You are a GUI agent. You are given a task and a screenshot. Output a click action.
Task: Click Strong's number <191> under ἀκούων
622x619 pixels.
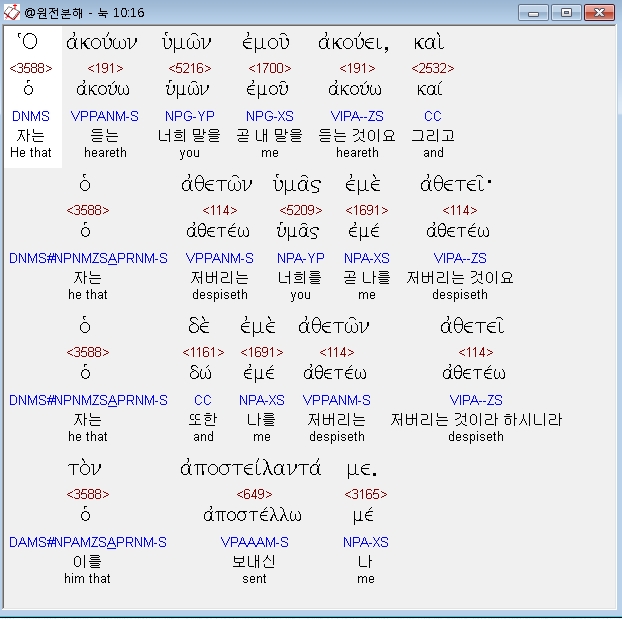[x=105, y=68]
